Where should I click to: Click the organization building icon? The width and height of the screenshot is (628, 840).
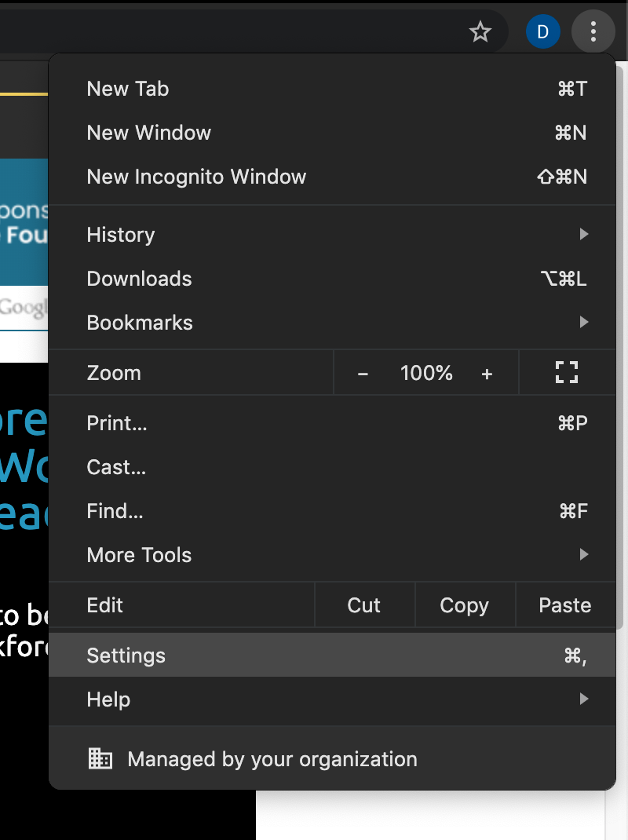pos(100,759)
